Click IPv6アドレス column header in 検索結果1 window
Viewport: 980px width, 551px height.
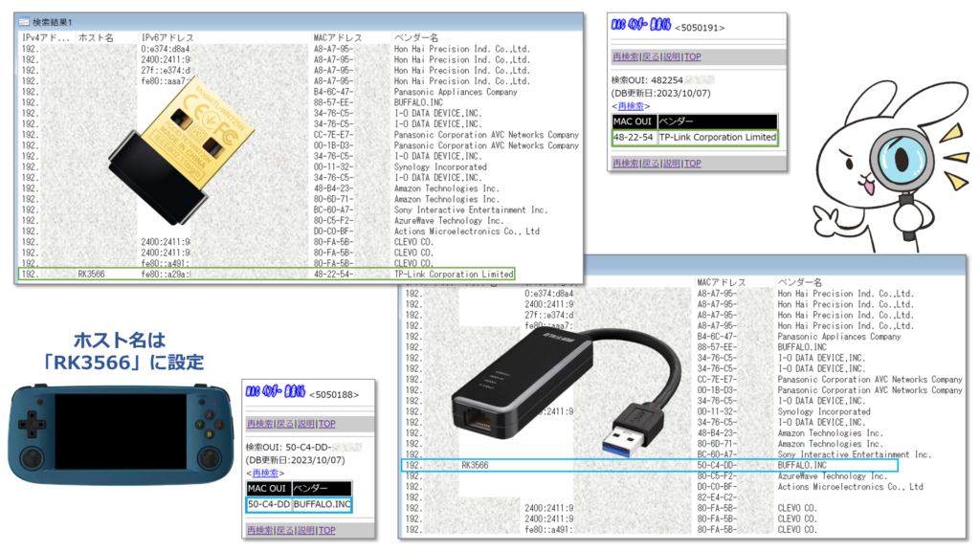(x=167, y=37)
